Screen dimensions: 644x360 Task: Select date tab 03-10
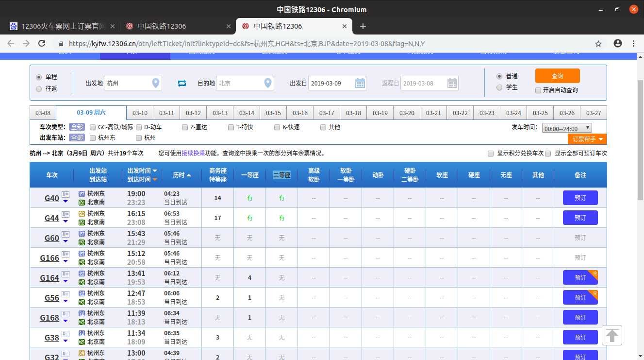140,113
